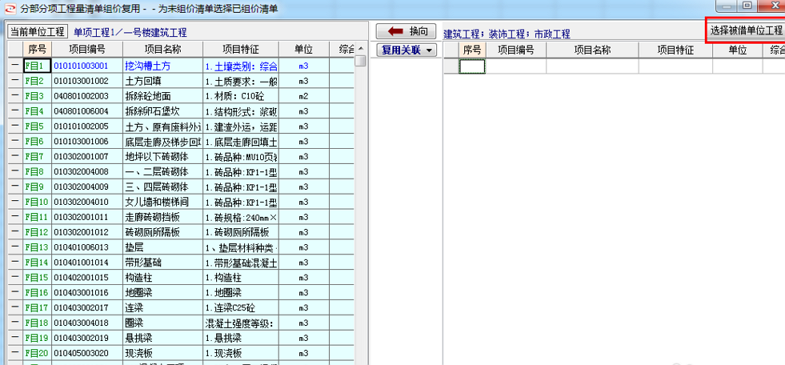Click the left table vertical scrollbar thumb
This screenshot has width=785, height=365.
360,61
